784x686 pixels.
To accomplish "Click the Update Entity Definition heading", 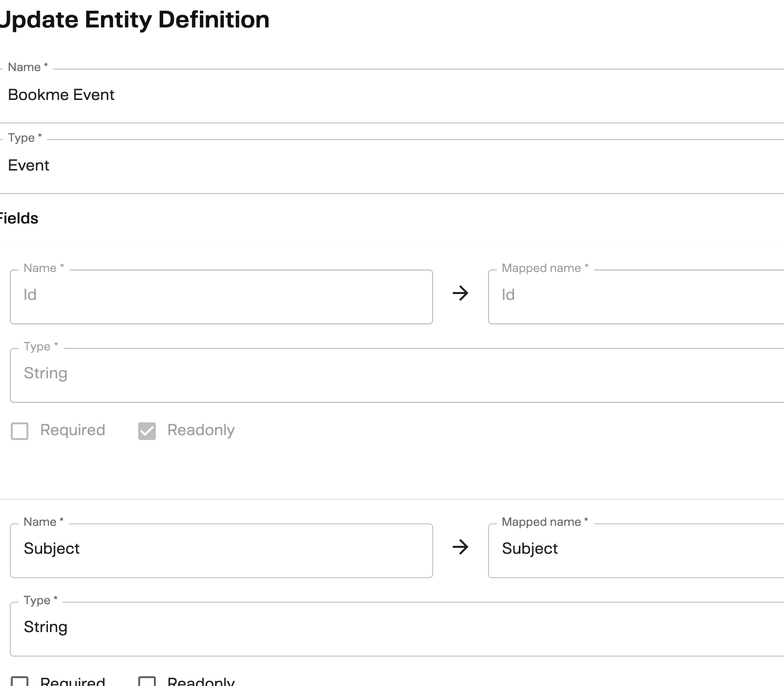I will point(134,20).
